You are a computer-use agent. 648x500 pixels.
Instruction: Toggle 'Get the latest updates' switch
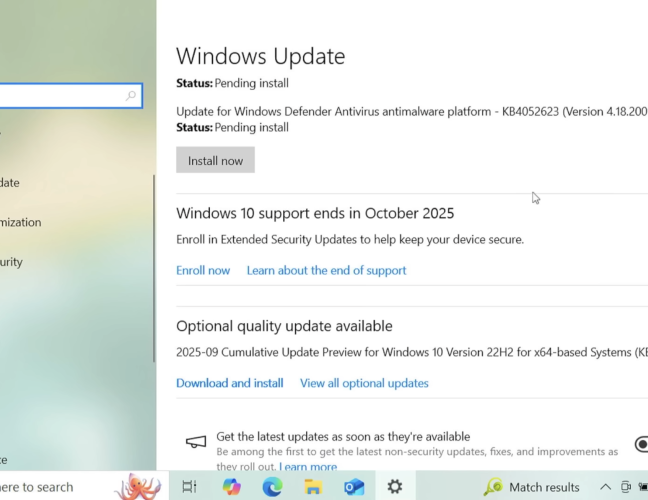point(641,444)
